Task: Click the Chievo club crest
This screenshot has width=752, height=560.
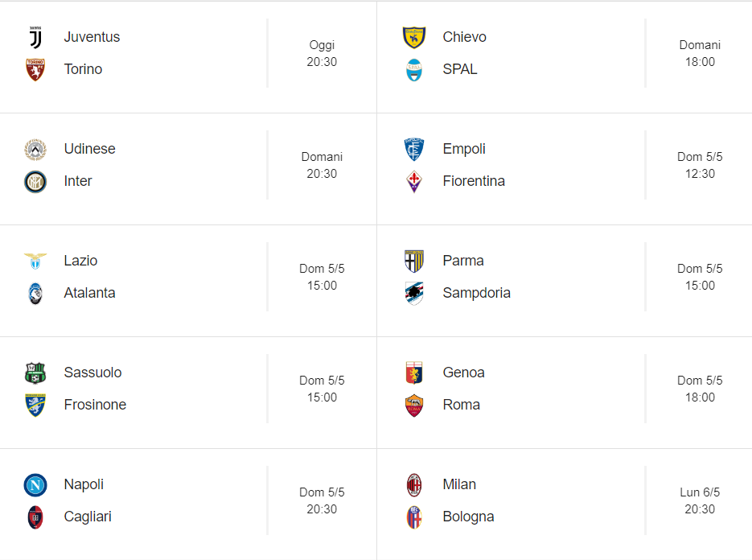Action: coord(414,38)
